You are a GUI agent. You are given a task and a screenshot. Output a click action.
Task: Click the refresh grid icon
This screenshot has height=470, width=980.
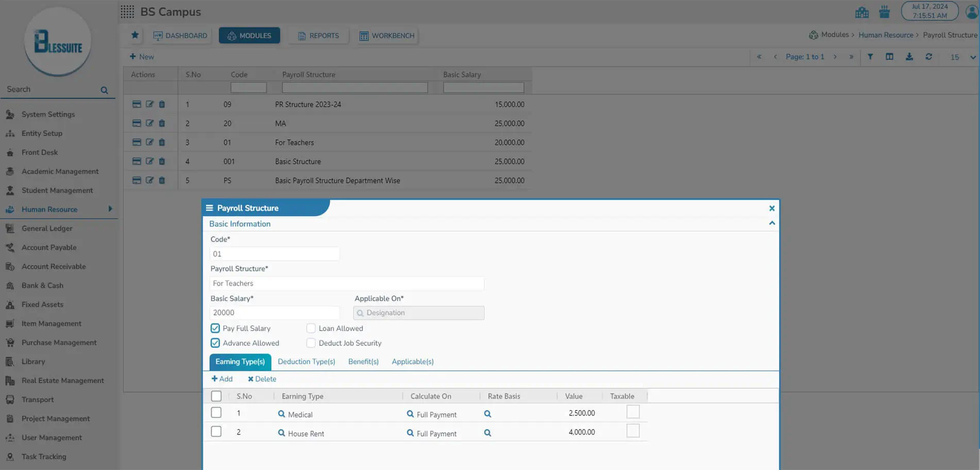[928, 57]
